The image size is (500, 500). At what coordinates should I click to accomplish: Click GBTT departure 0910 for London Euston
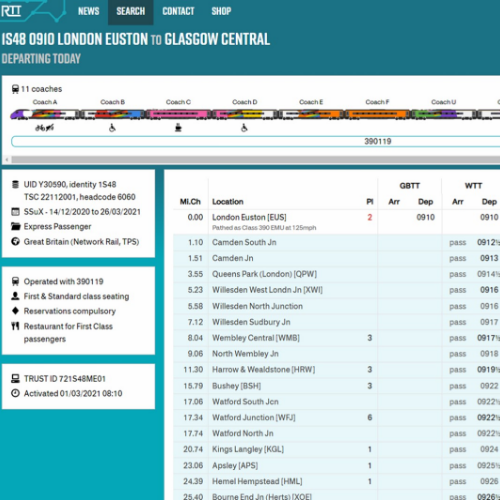coord(426,217)
